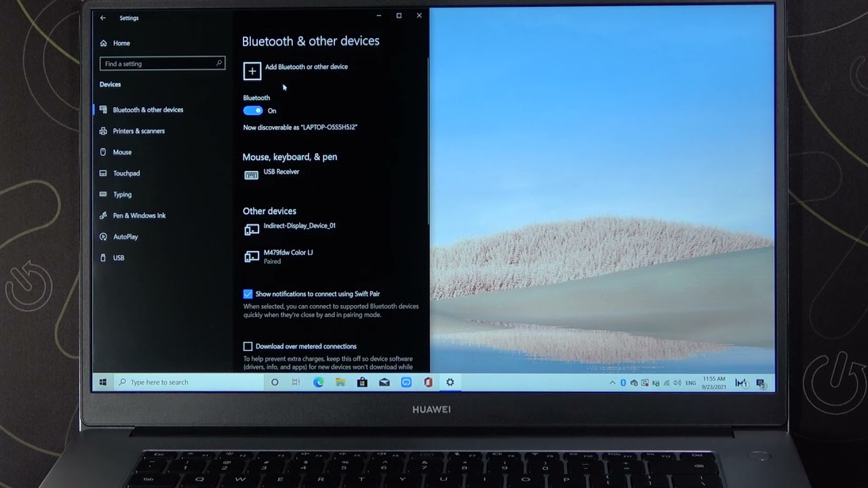The width and height of the screenshot is (868, 488).
Task: Open Task View on the taskbar
Action: click(x=296, y=382)
